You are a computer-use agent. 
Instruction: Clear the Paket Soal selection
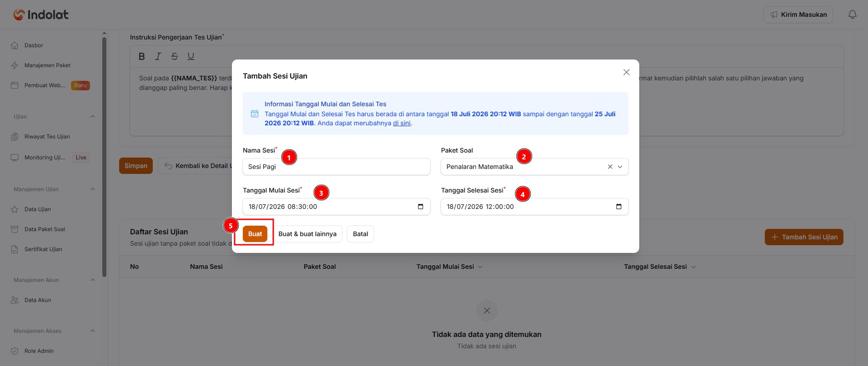coord(610,167)
